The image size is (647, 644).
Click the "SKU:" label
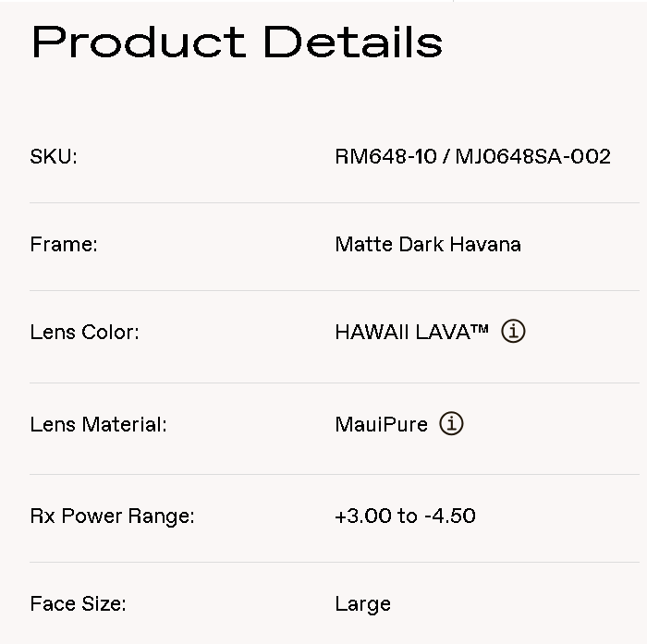(x=54, y=157)
